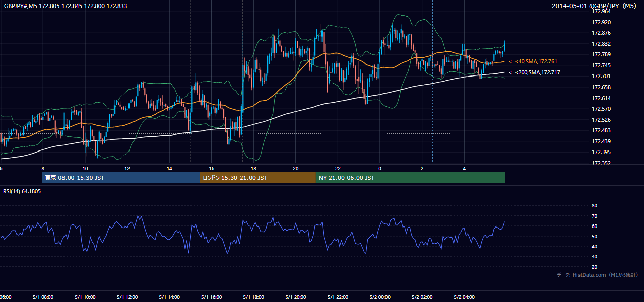Click hour label 22 below price chart
644x302 pixels.
(338, 168)
